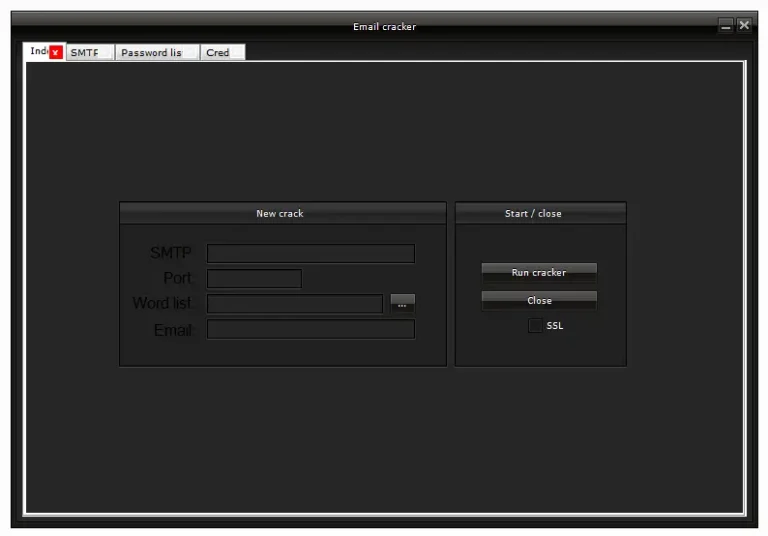This screenshot has width=768, height=536.
Task: Close the Index tab using red X
Action: click(x=56, y=52)
